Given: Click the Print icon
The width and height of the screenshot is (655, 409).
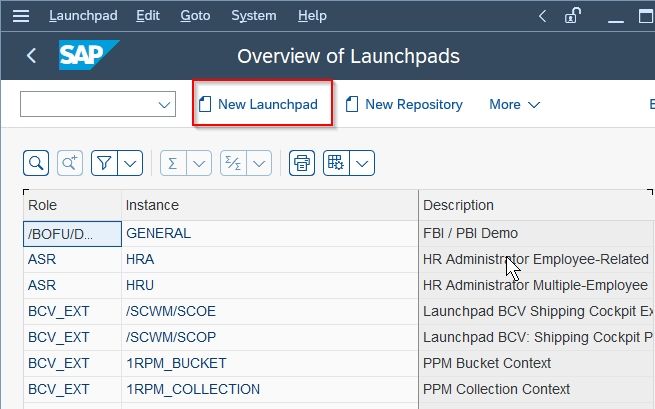Looking at the screenshot, I should [x=302, y=163].
